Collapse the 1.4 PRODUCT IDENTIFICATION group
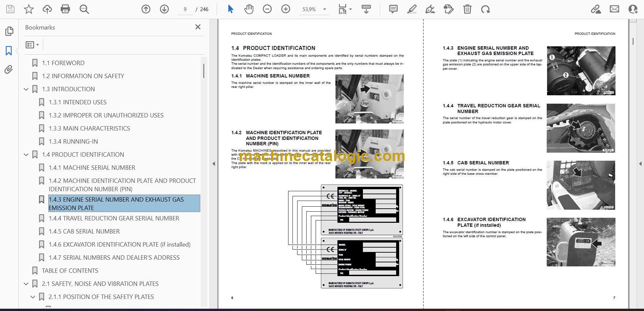The image size is (644, 311). [x=26, y=155]
